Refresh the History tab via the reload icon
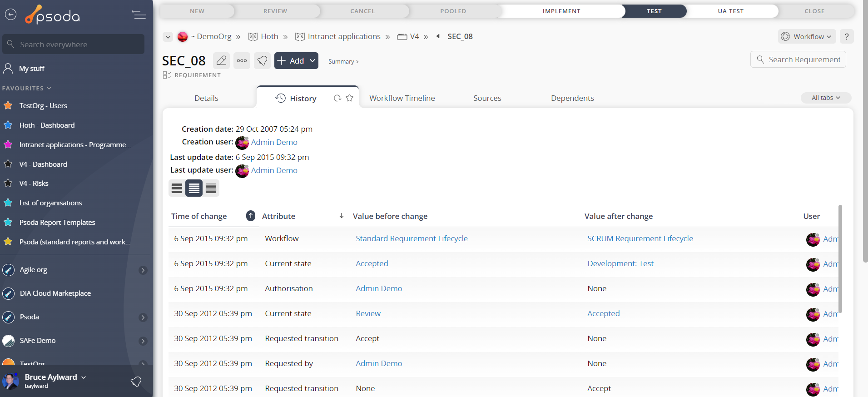Image resolution: width=868 pixels, height=397 pixels. point(337,98)
